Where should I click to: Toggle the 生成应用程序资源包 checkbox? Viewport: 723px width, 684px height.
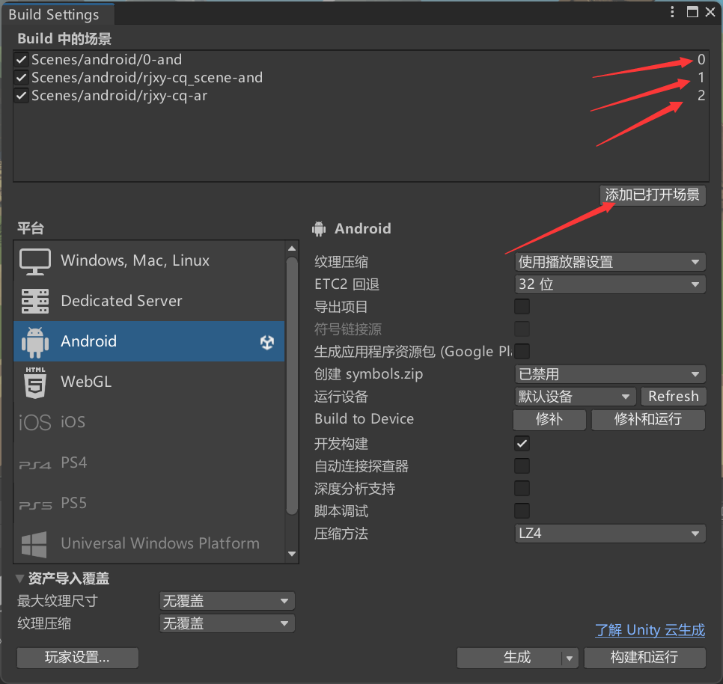click(x=522, y=351)
